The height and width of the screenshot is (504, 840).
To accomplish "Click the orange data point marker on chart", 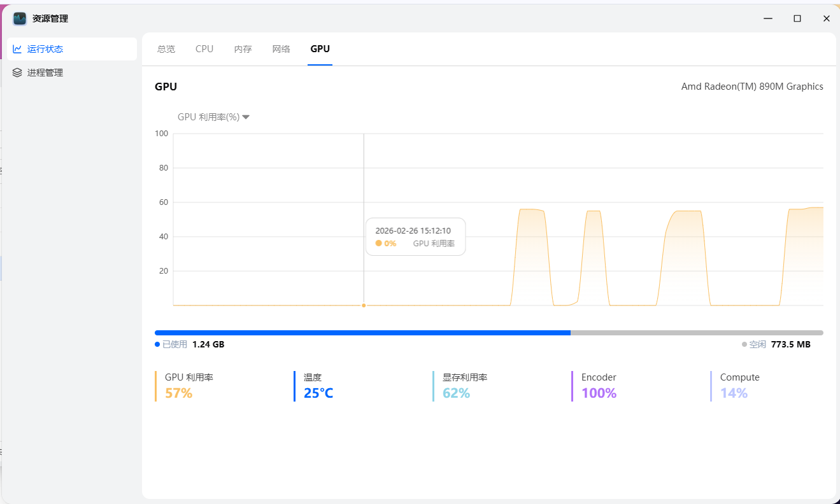I will [364, 305].
